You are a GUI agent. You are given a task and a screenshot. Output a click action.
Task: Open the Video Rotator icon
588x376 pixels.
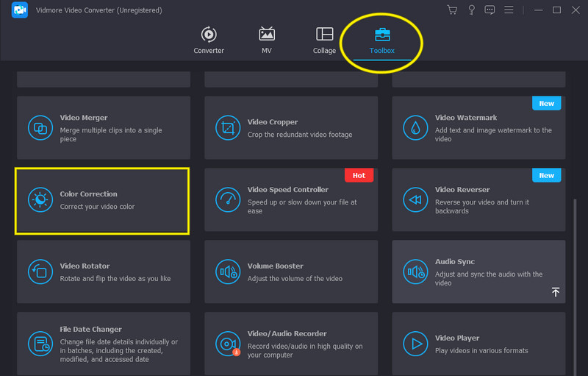pos(39,272)
